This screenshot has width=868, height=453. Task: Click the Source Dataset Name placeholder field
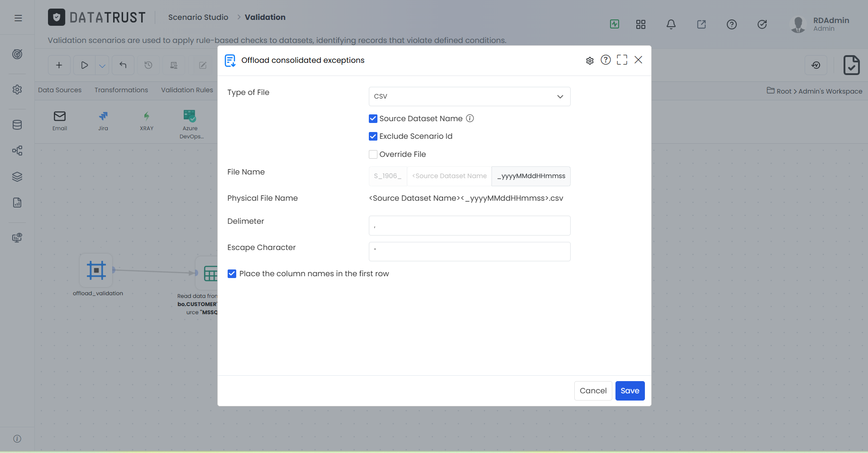coord(449,176)
